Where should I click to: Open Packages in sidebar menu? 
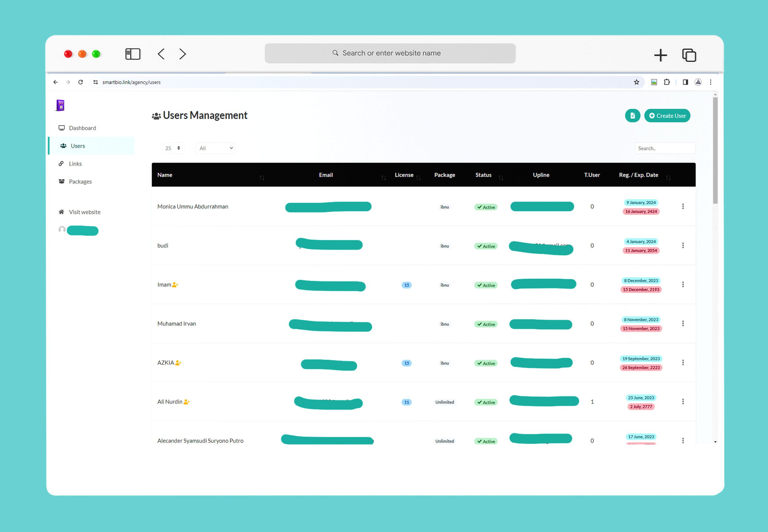point(80,181)
